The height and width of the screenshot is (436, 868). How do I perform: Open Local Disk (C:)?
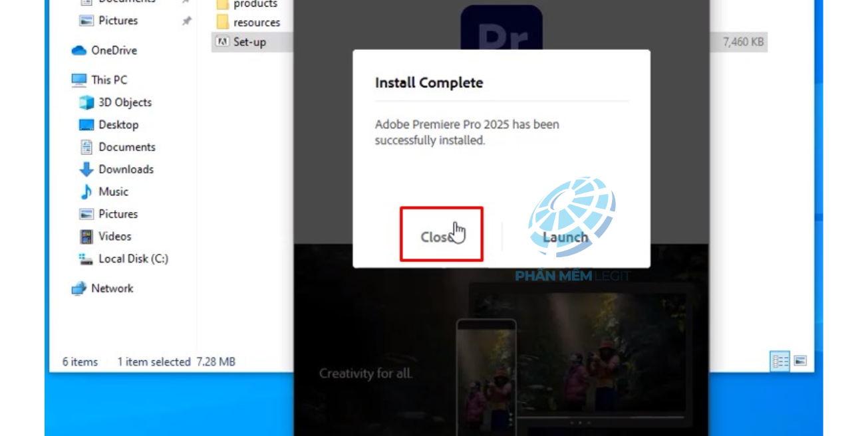[132, 259]
